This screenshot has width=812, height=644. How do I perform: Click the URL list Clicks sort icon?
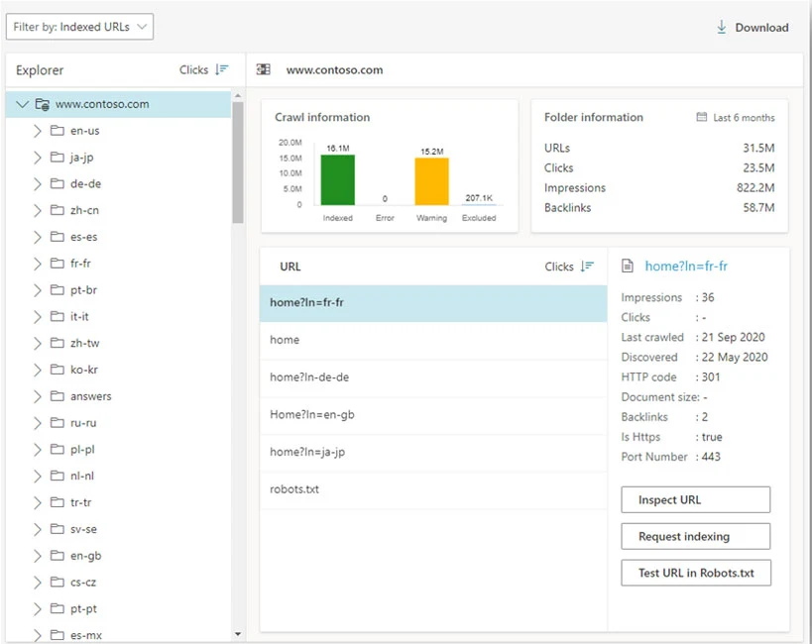(x=587, y=267)
